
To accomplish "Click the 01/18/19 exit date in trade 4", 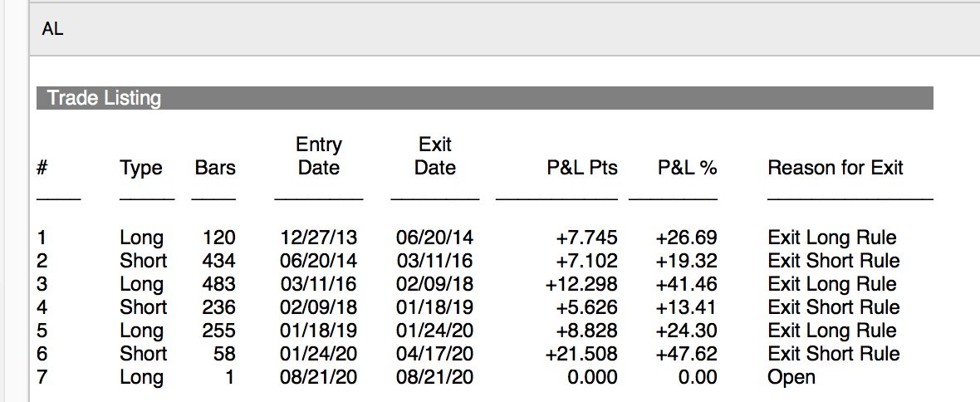I will pos(435,307).
